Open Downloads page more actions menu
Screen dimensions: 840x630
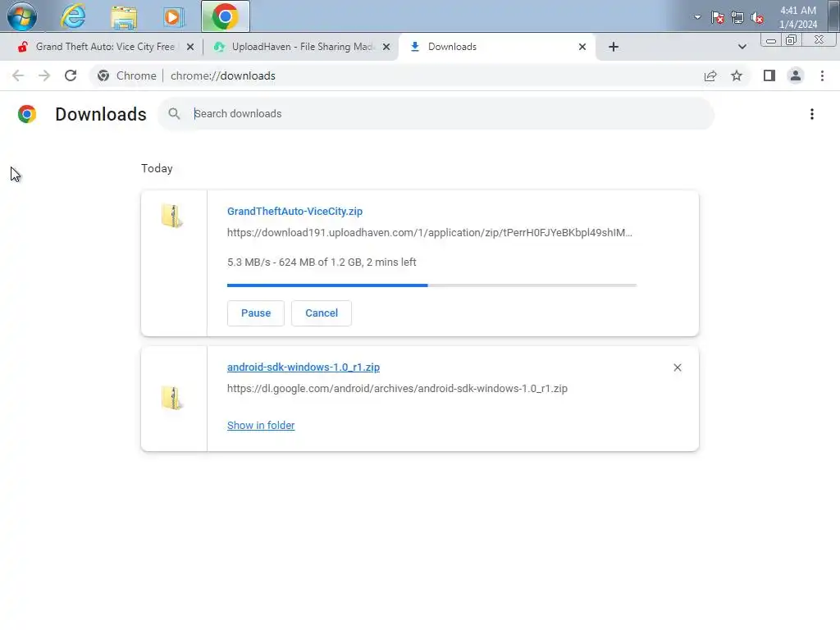(x=811, y=114)
